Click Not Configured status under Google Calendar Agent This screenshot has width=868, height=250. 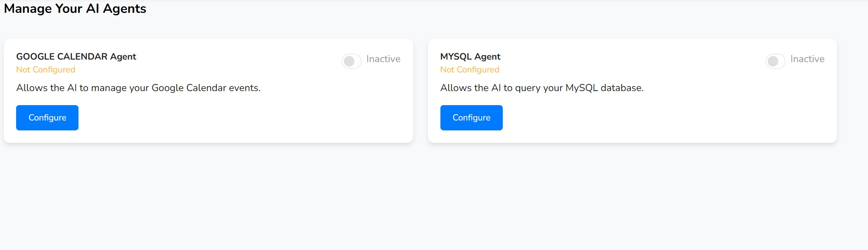pos(45,70)
